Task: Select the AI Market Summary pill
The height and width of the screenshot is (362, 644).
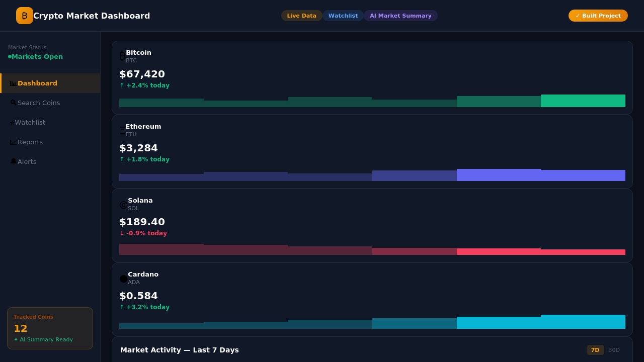Action: pos(400,16)
